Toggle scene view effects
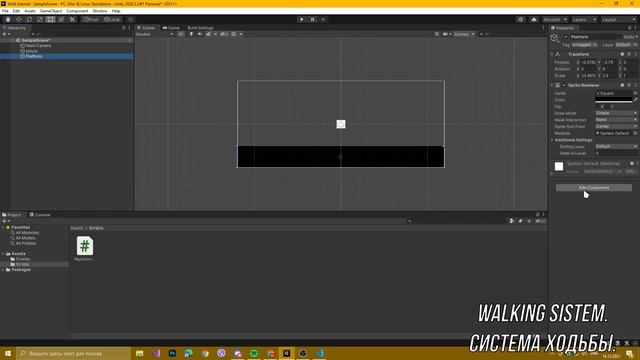The height and width of the screenshot is (360, 640). 208,34
